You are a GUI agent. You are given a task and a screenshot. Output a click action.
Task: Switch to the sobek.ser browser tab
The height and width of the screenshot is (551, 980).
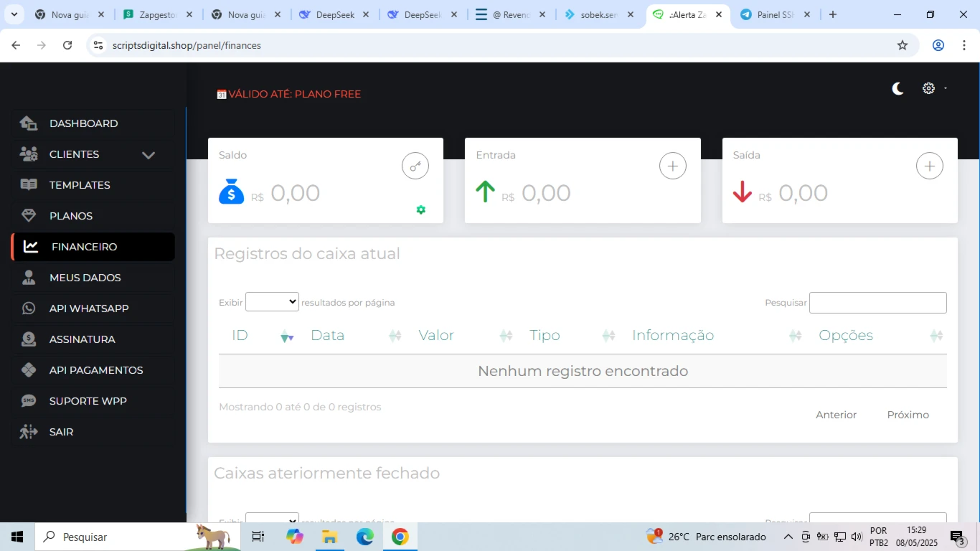point(599,14)
